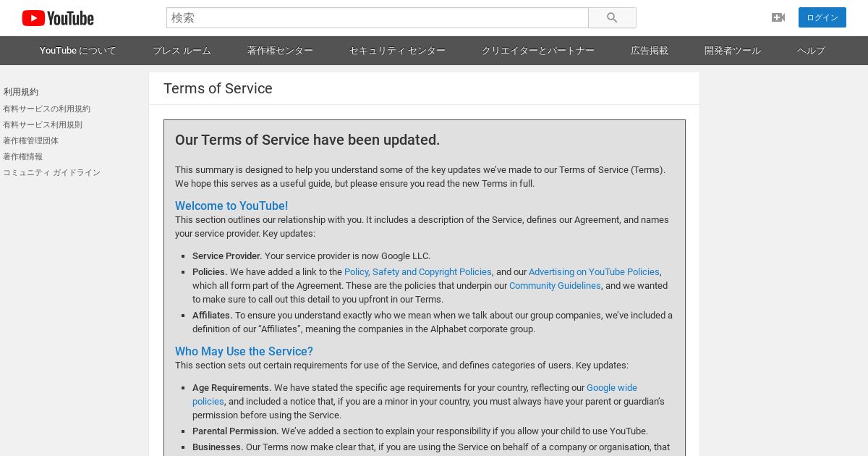Open the ヘルプ menu item
Viewport: 868px width, 456px height.
(811, 51)
